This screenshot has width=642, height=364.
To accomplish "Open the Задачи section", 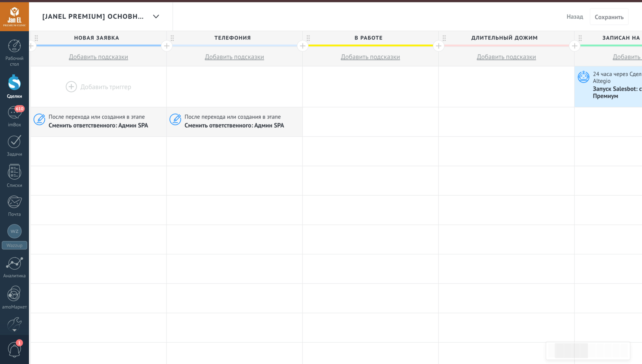I will coord(15,146).
